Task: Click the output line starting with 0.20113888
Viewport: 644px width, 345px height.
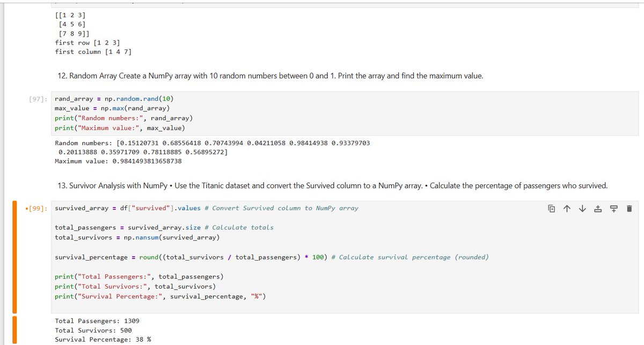Action: (142, 152)
